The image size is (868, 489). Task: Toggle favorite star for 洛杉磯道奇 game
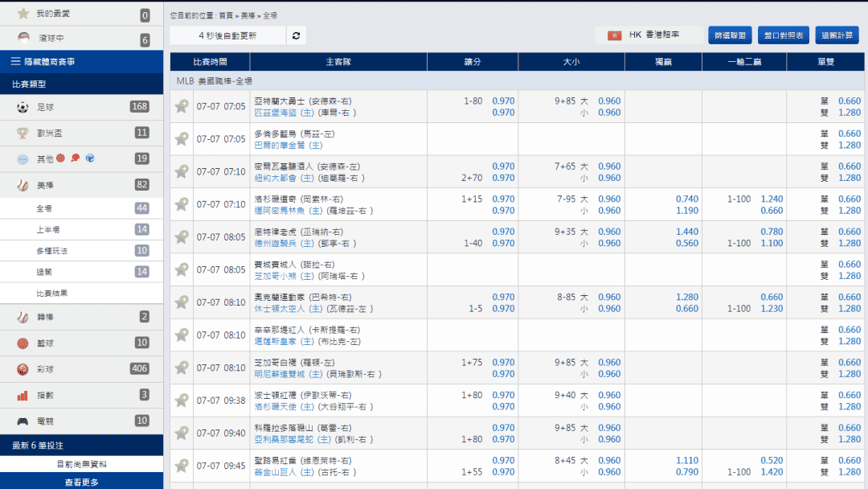182,204
